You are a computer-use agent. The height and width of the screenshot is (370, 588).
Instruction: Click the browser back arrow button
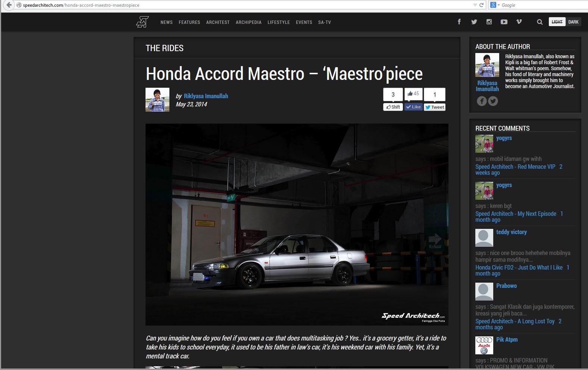pyautogui.click(x=9, y=5)
